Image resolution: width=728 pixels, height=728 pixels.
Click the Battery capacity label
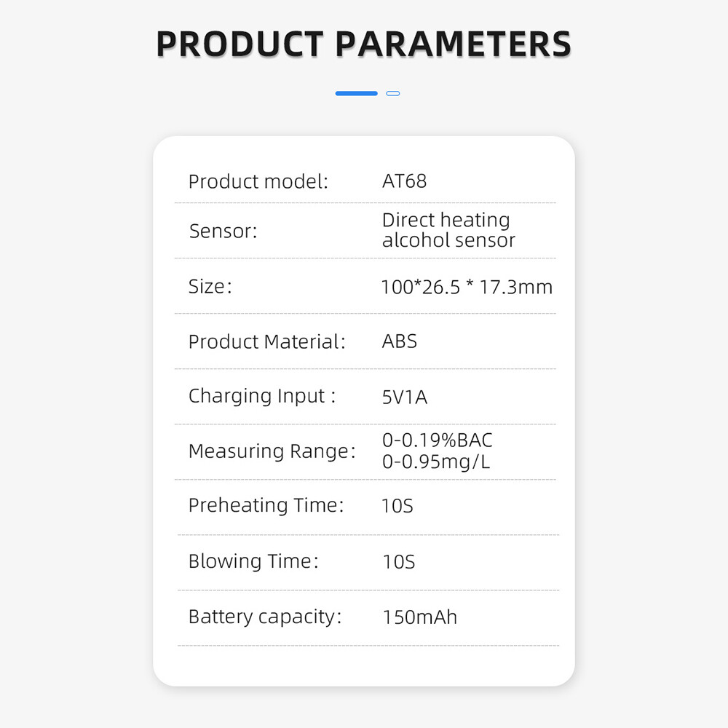pyautogui.click(x=265, y=617)
